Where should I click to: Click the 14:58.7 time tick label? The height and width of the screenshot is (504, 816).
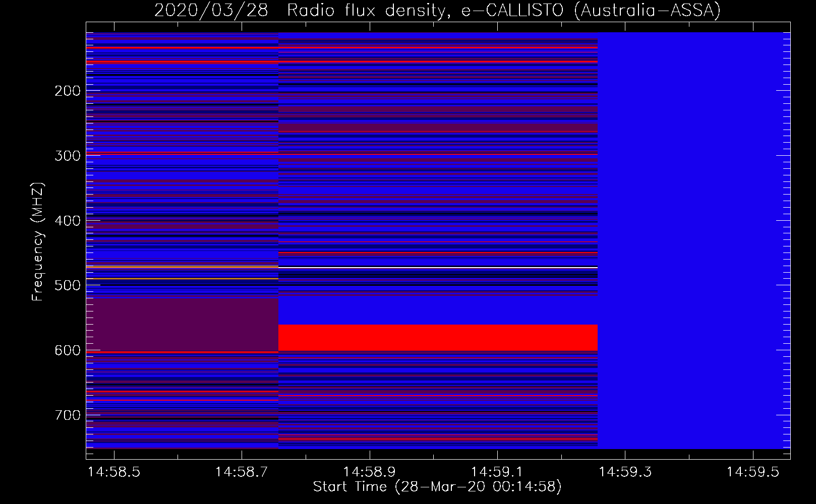242,472
